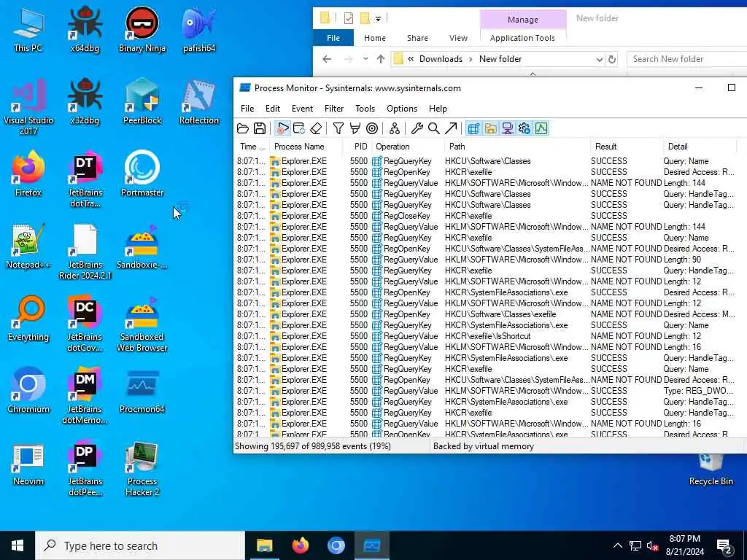Image resolution: width=747 pixels, height=560 pixels.
Task: Click the Windows Start button
Action: tap(18, 545)
